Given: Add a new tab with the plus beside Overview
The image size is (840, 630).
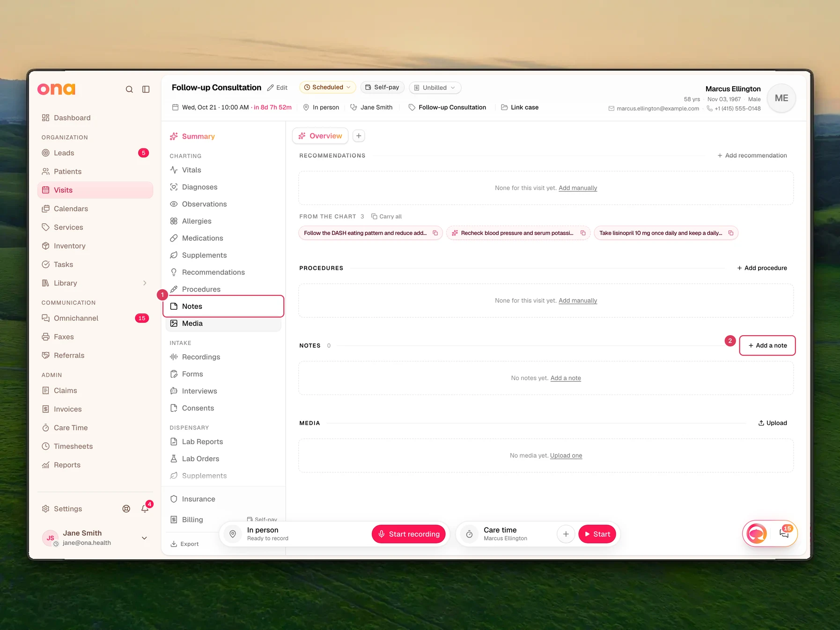Looking at the screenshot, I should [359, 136].
